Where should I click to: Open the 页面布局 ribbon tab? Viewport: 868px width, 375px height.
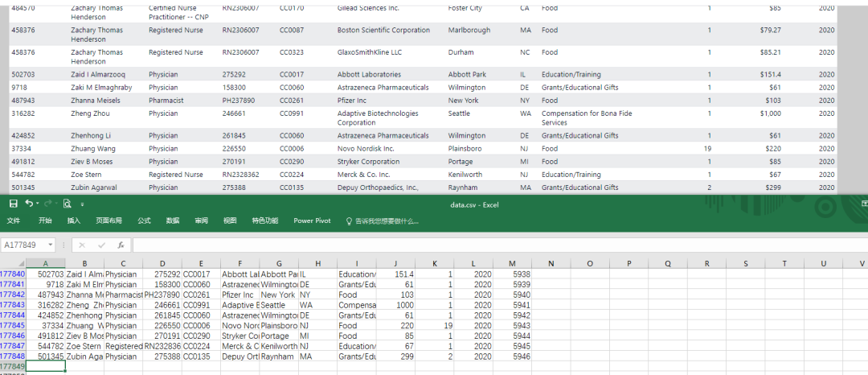coord(109,220)
